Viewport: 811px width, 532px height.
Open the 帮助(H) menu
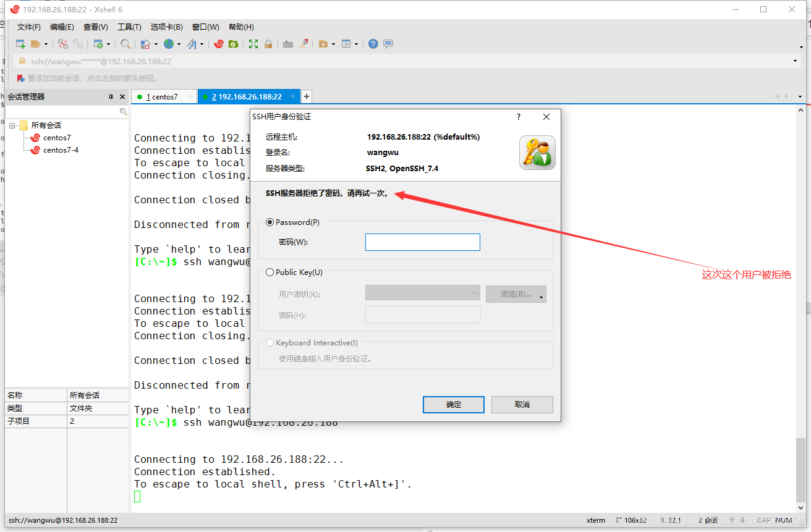241,27
